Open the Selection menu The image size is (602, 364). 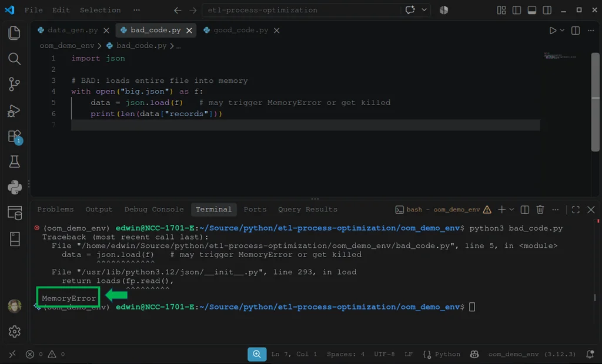pyautogui.click(x=100, y=10)
